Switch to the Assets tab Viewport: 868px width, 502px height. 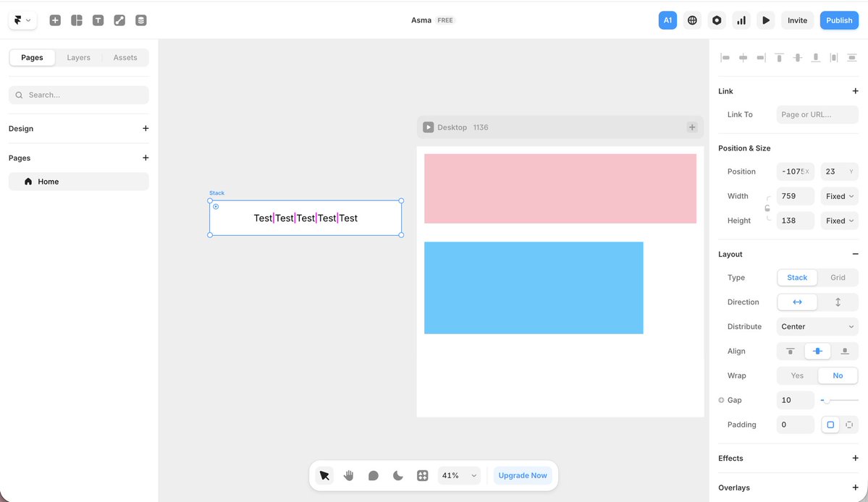coord(125,57)
